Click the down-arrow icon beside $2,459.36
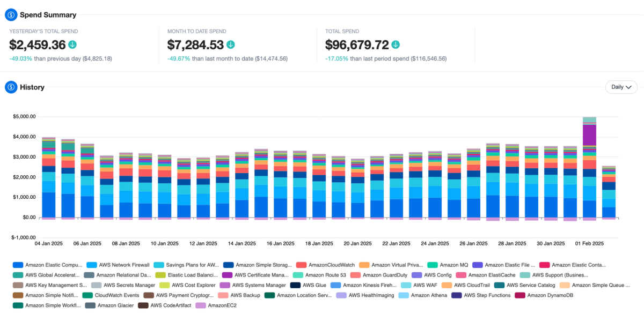644x314 pixels. pos(72,44)
